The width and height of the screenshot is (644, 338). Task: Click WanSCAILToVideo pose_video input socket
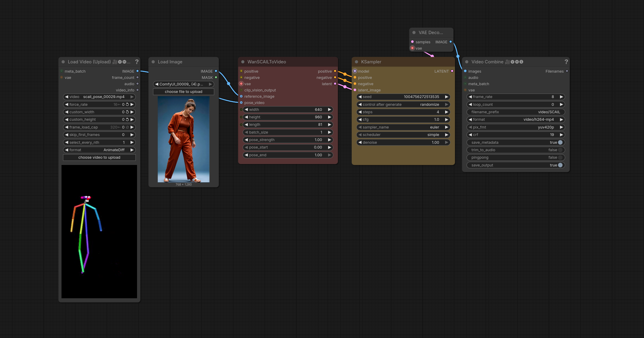click(241, 103)
